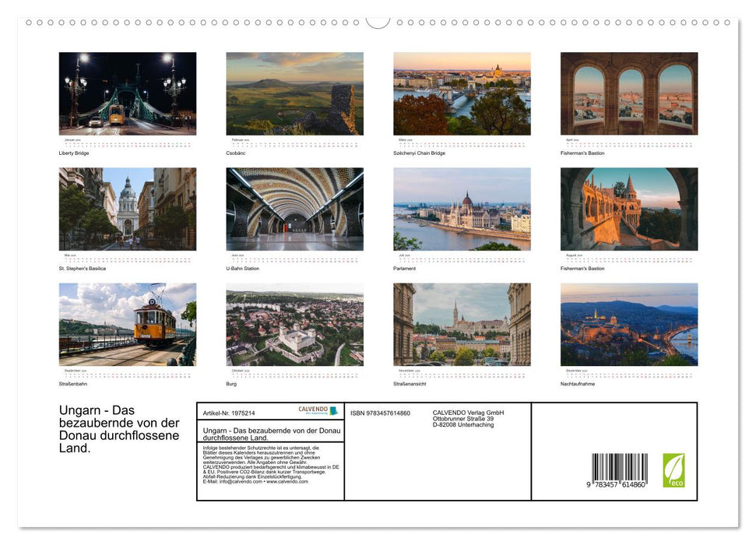
Task: Select the CALVENDO Verlag GmbH address block
Action: (468, 418)
